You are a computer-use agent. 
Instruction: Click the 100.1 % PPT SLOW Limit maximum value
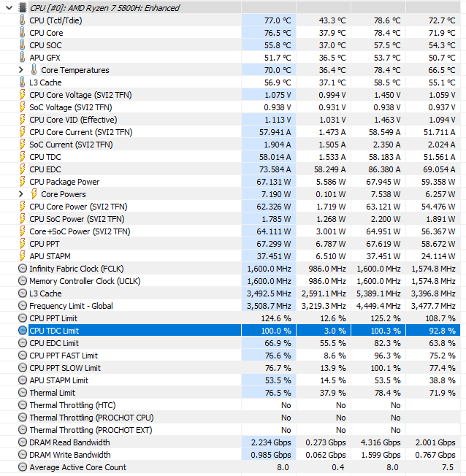[x=386, y=368]
